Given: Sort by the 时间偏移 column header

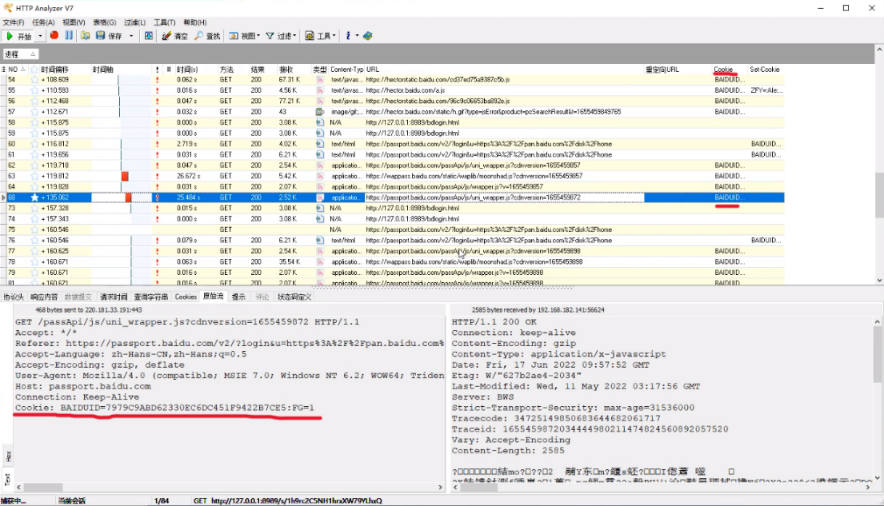Looking at the screenshot, I should tap(55, 69).
